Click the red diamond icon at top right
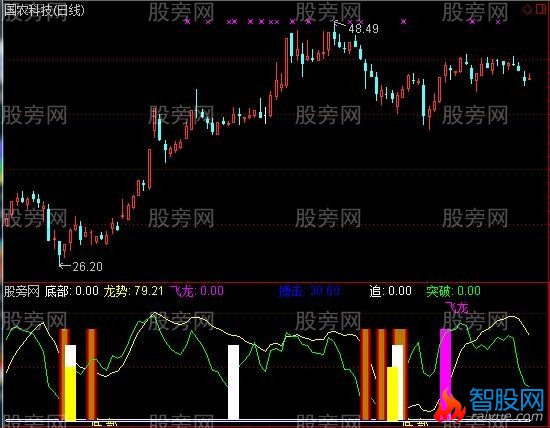The image size is (550, 428). coord(527,9)
